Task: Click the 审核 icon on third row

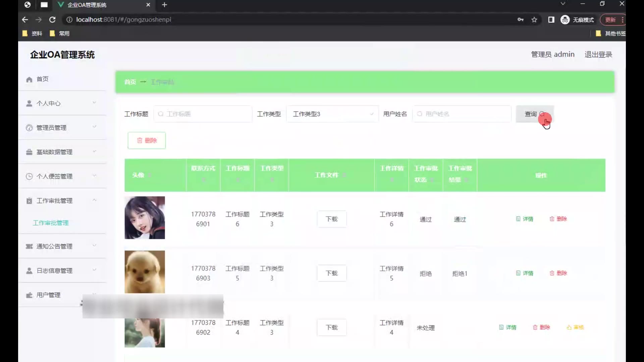Action: [569, 327]
